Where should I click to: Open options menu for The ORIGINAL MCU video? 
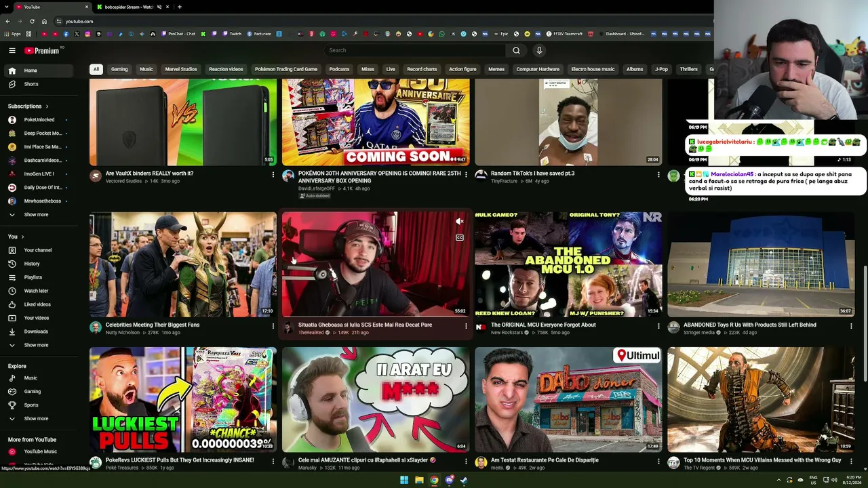tap(658, 326)
